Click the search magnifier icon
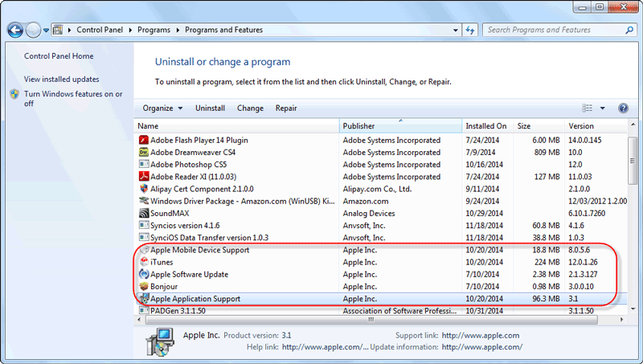 tap(629, 30)
